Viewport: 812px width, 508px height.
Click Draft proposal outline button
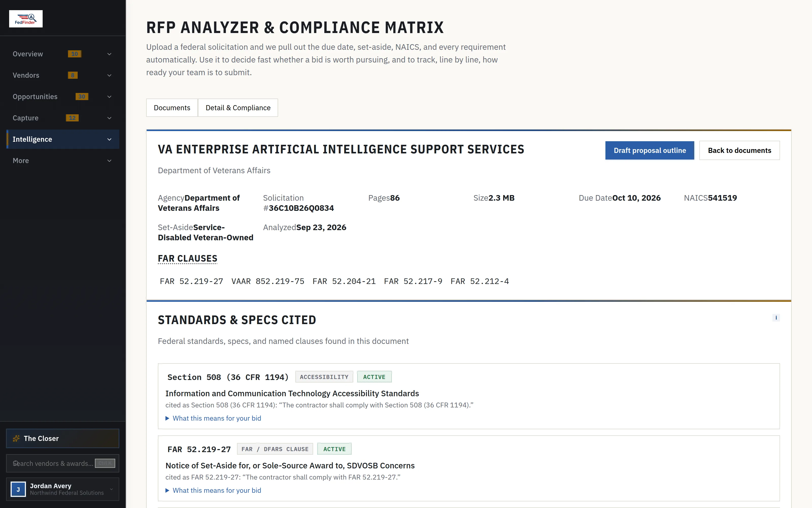650,151
